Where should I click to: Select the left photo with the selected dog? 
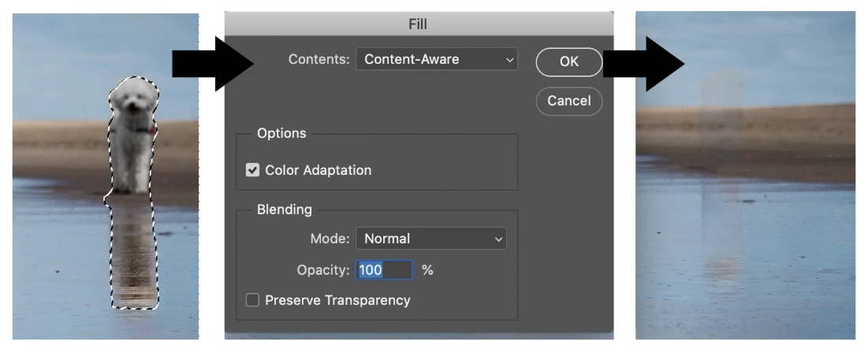tap(106, 177)
